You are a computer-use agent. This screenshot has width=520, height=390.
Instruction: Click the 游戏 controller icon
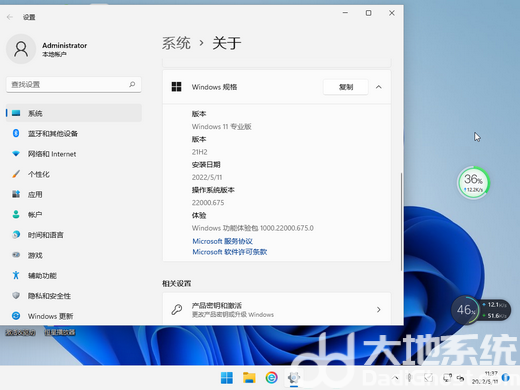[x=16, y=255]
